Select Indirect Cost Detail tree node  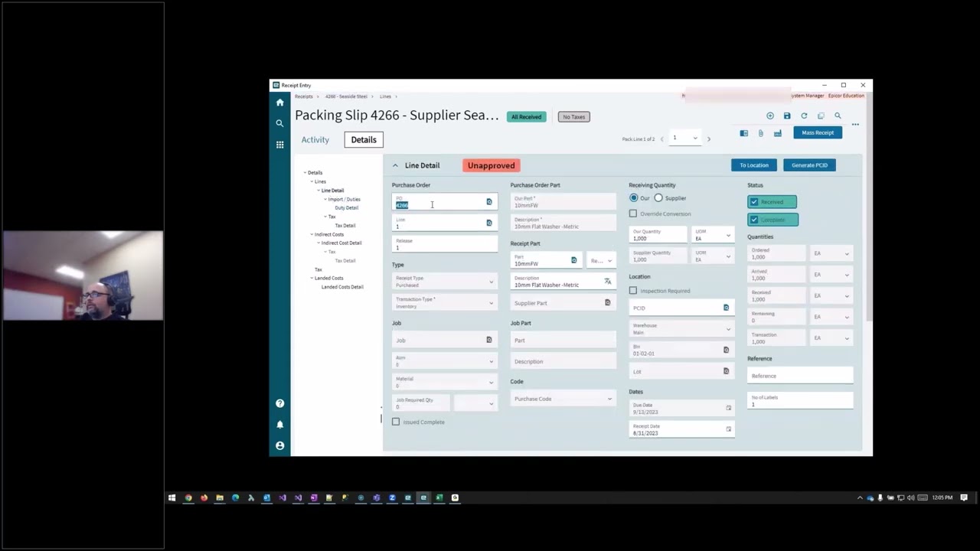click(x=341, y=243)
